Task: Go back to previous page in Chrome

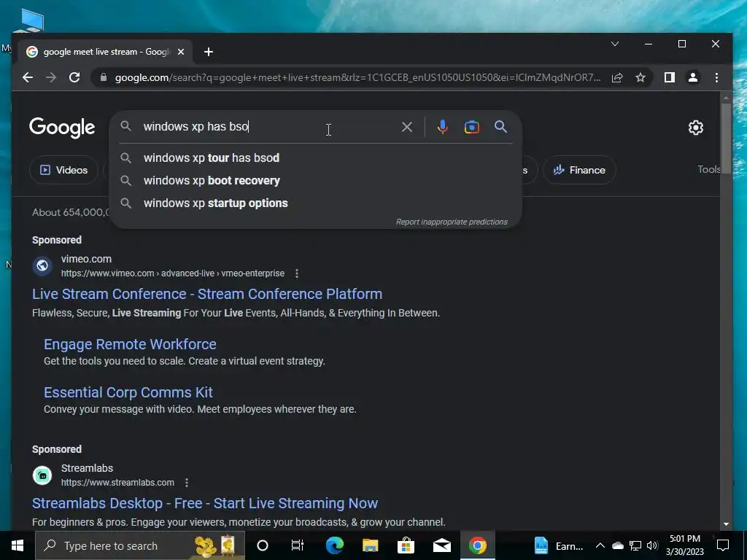Action: click(28, 77)
